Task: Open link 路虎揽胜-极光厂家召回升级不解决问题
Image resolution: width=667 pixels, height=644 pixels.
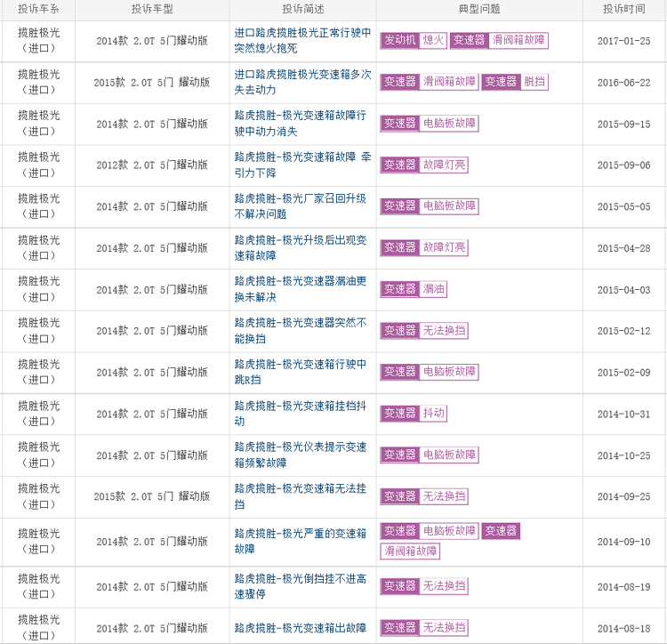Action: click(x=301, y=206)
